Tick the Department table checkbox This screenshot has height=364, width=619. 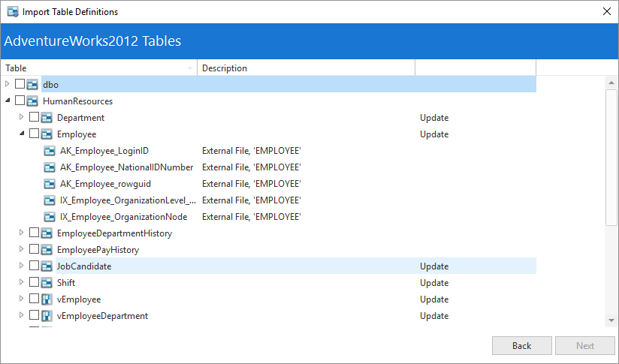coord(34,117)
